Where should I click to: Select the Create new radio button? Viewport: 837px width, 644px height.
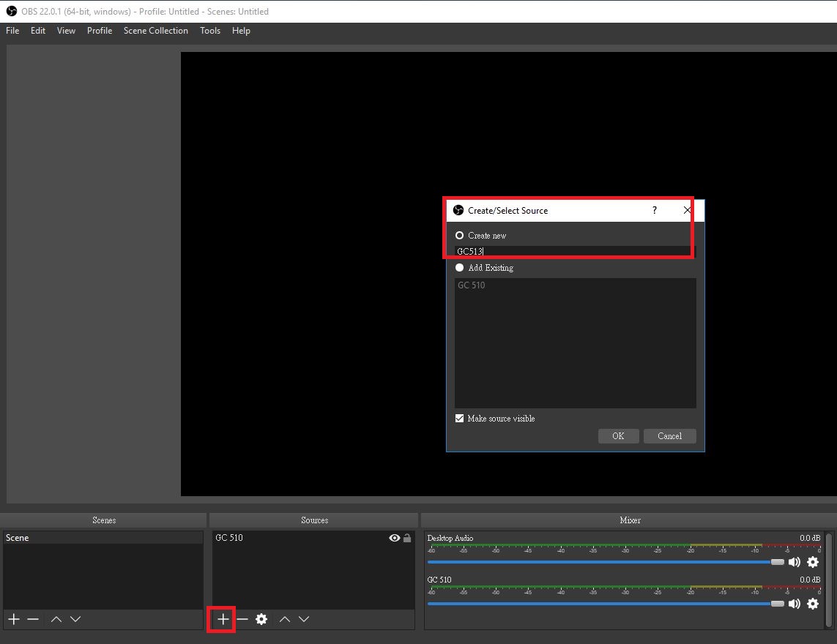point(460,236)
